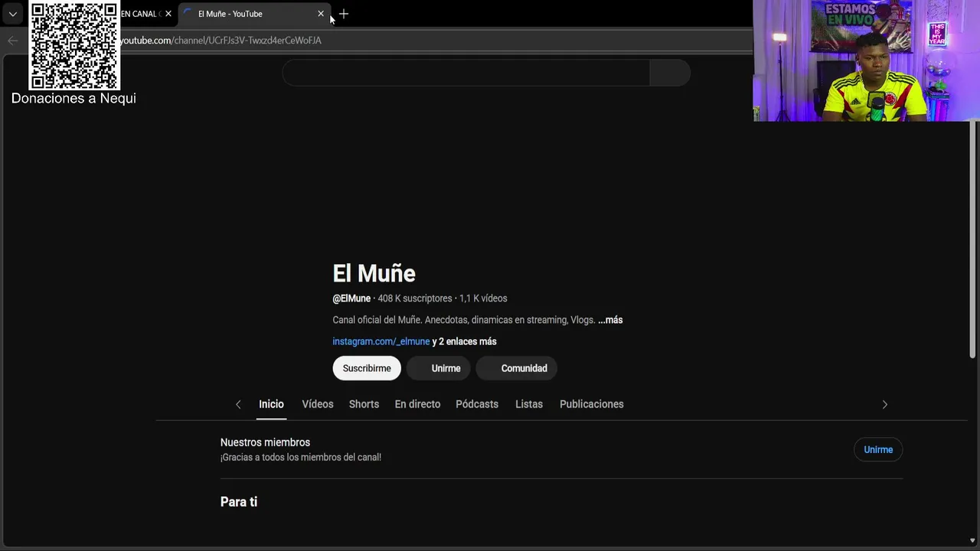Screen dimensions: 980x551
Task: Click the scrollbar down arrow
Action: point(972,541)
